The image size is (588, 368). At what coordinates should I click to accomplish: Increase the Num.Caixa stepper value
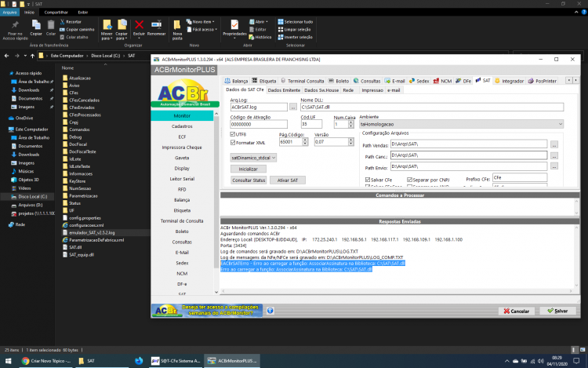point(351,122)
